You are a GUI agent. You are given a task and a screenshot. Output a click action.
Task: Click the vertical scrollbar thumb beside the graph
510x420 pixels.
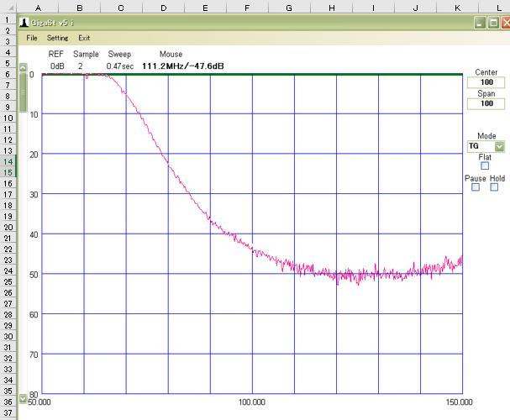tap(23, 92)
